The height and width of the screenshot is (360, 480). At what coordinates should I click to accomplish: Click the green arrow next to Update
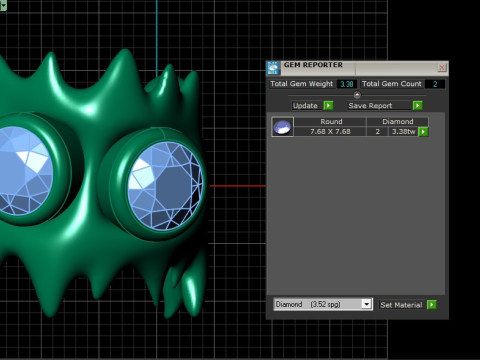328,106
